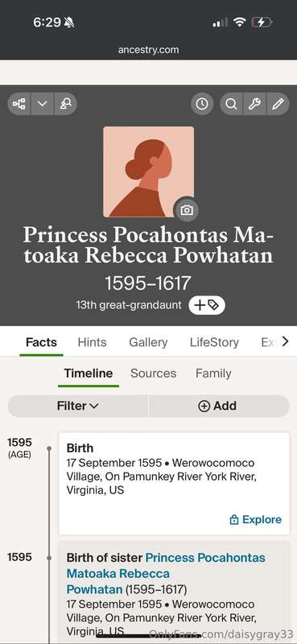The image size is (297, 644).
Task: Open the wrench tools icon
Action: click(254, 104)
